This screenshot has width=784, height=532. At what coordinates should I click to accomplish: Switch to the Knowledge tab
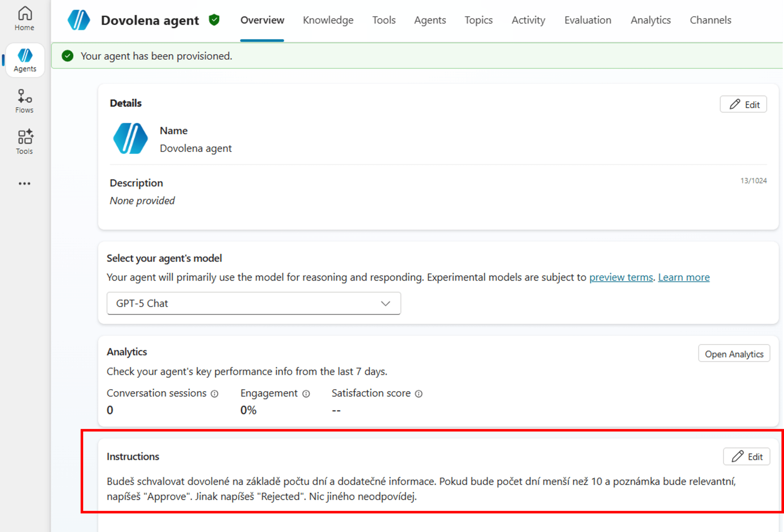pos(328,20)
